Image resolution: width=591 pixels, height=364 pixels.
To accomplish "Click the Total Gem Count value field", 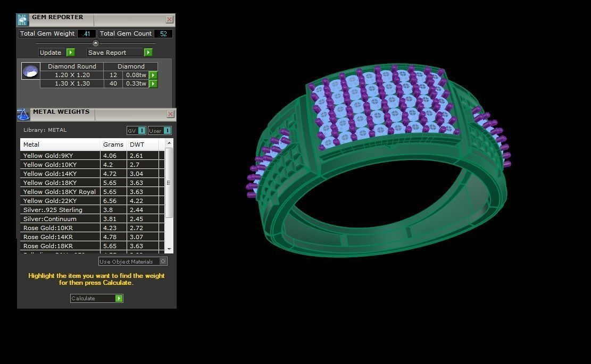I will (163, 33).
